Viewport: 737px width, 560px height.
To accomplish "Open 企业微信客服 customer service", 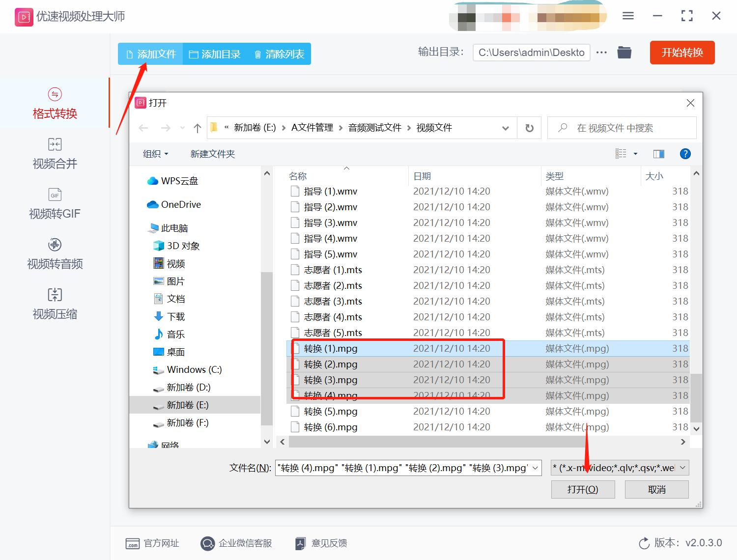I will (236, 543).
